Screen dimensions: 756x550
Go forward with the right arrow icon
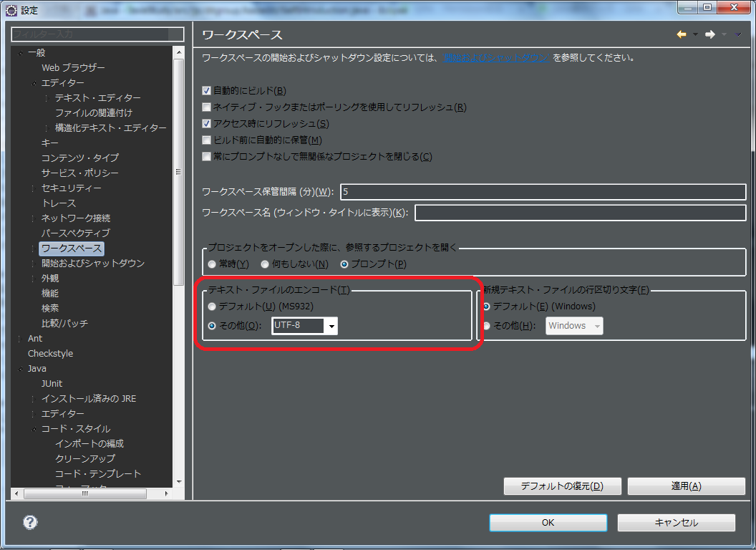[x=709, y=34]
